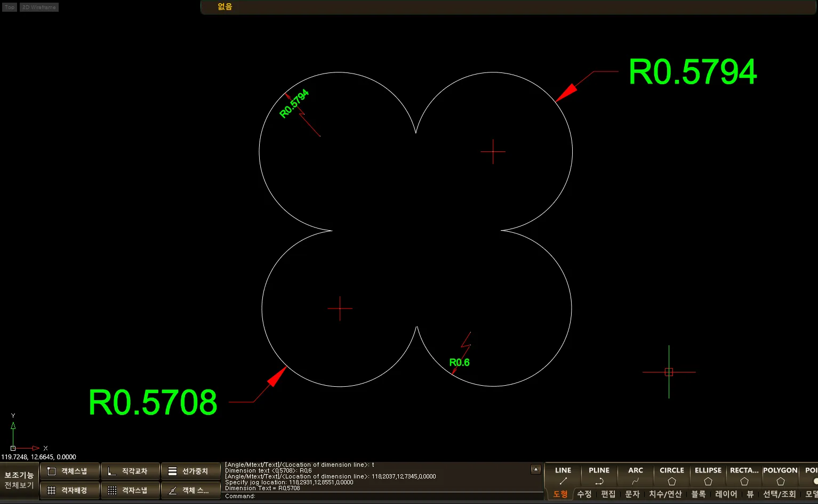Click the 전체보기 button
This screenshot has height=504, width=818.
pyautogui.click(x=19, y=485)
